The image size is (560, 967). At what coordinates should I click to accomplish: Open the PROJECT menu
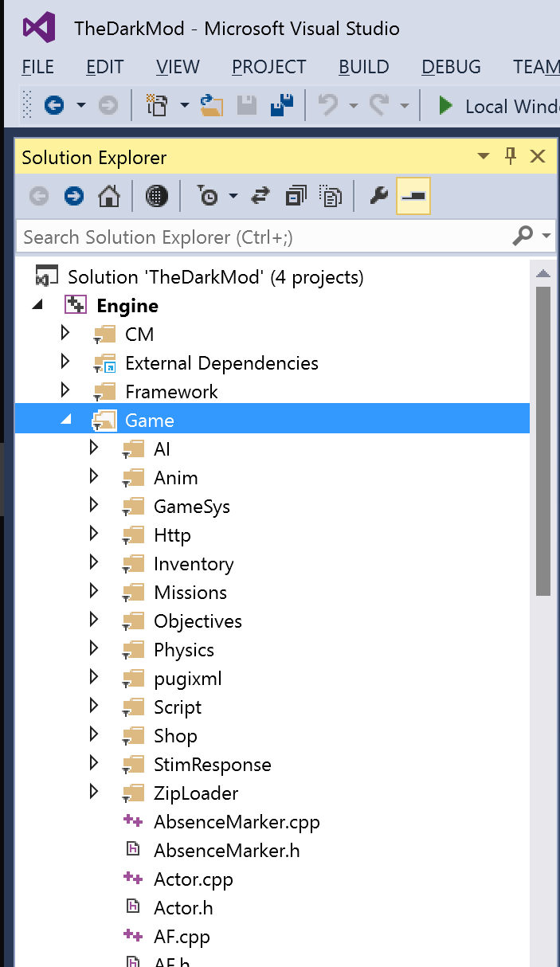(x=268, y=67)
